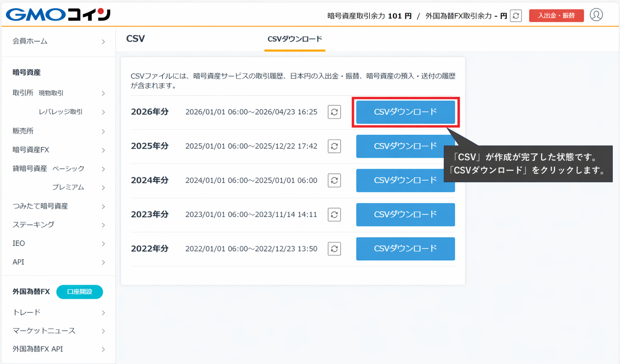
Task: Open the user account profile icon
Action: click(x=596, y=15)
